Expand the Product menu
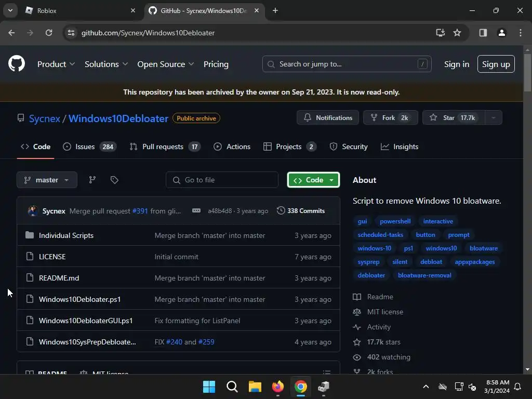The height and width of the screenshot is (399, 532). pos(56,64)
